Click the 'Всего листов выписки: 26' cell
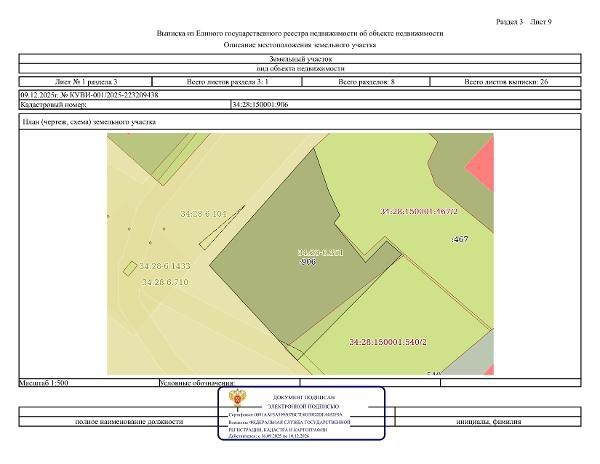The image size is (600, 464). [505, 81]
